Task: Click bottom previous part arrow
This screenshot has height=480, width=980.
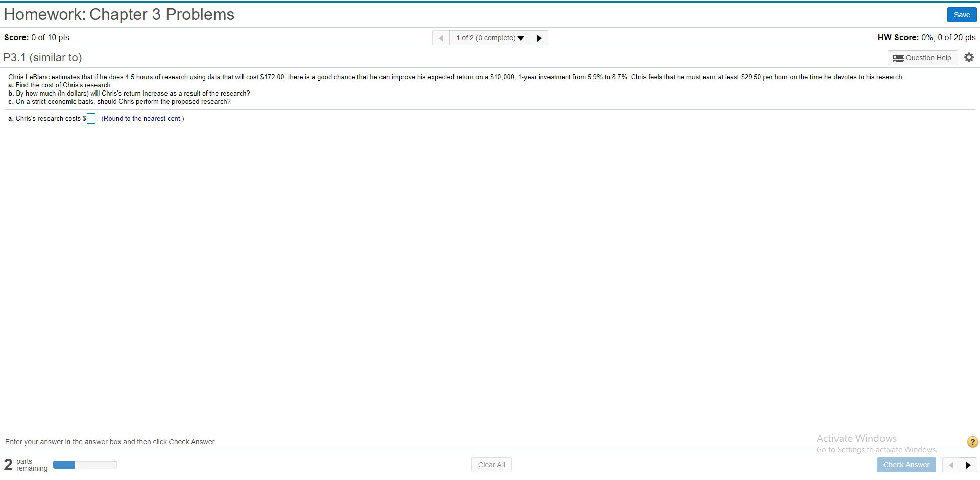Action: tap(951, 465)
